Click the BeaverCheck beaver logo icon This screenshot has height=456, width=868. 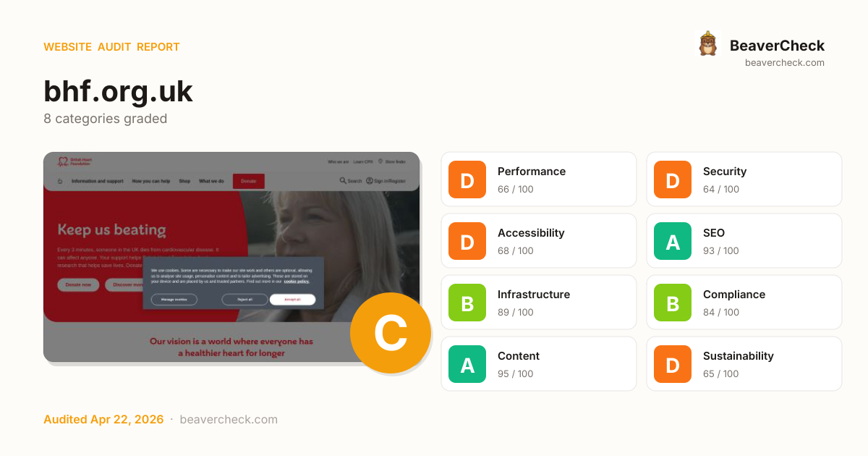coord(707,44)
